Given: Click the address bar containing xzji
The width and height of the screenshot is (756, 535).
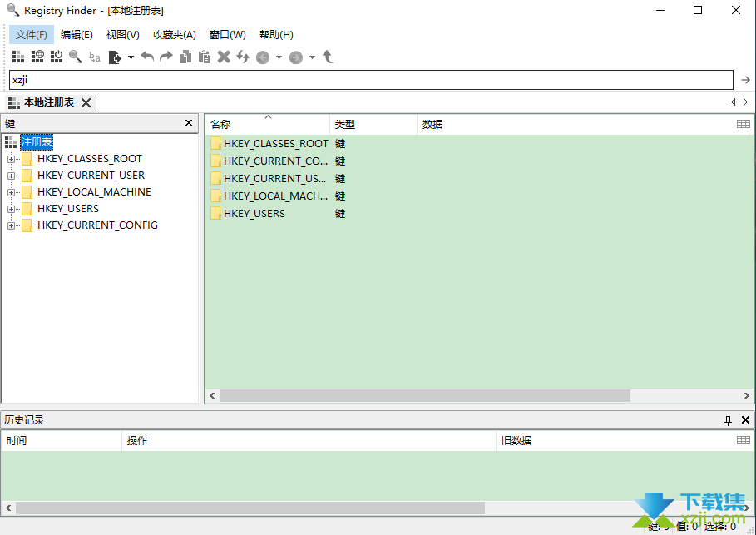Looking at the screenshot, I should tap(371, 80).
